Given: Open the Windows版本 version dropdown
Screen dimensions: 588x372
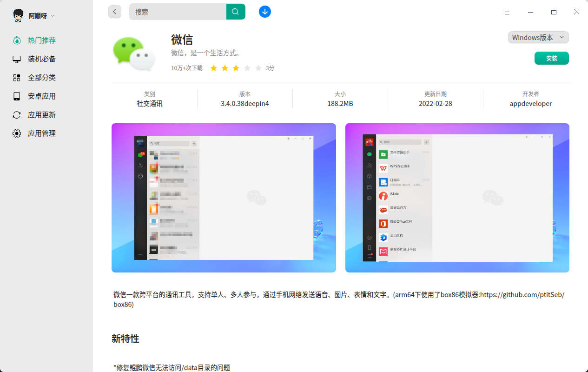Looking at the screenshot, I should (538, 37).
